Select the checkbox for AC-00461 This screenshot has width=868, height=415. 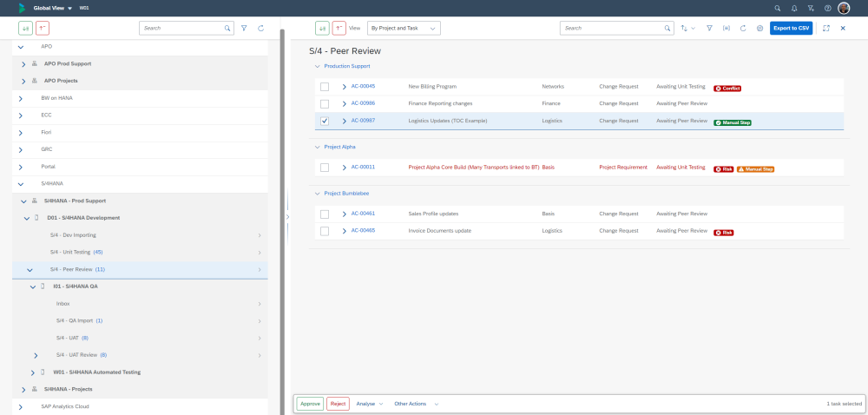325,214
